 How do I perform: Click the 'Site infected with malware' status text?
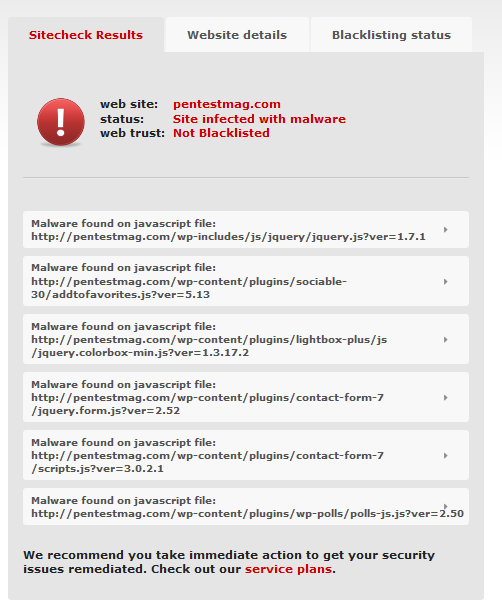pos(259,119)
